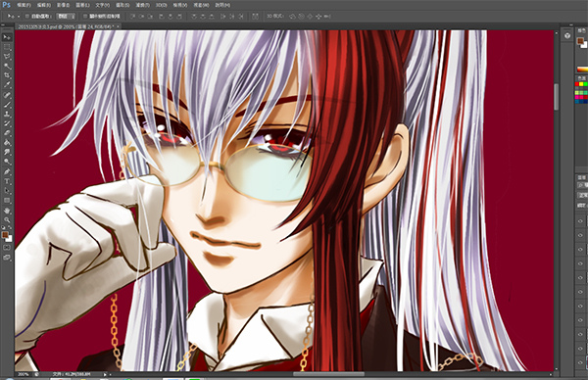Click the toolbox foreground color swatch
The height and width of the screenshot is (380, 588).
(5, 235)
